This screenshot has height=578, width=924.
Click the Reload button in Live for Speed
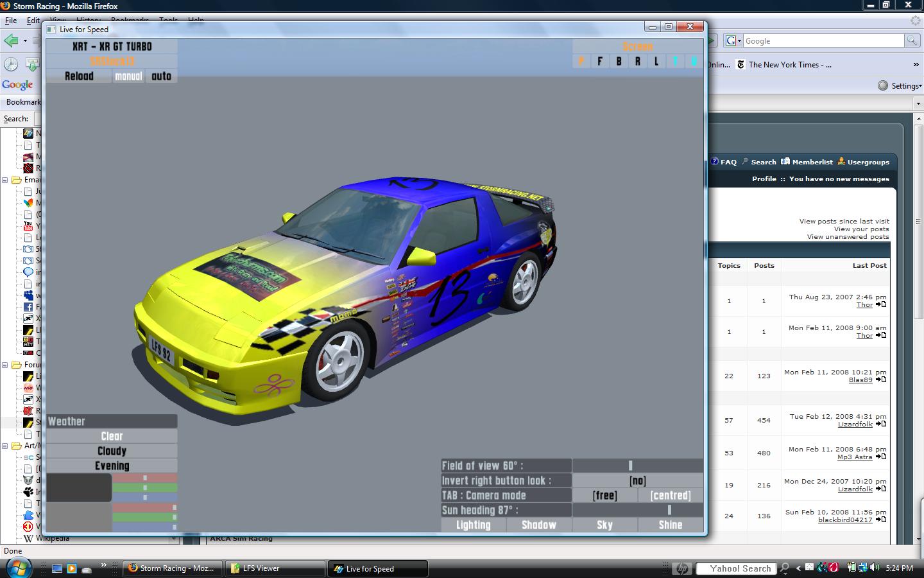(79, 76)
